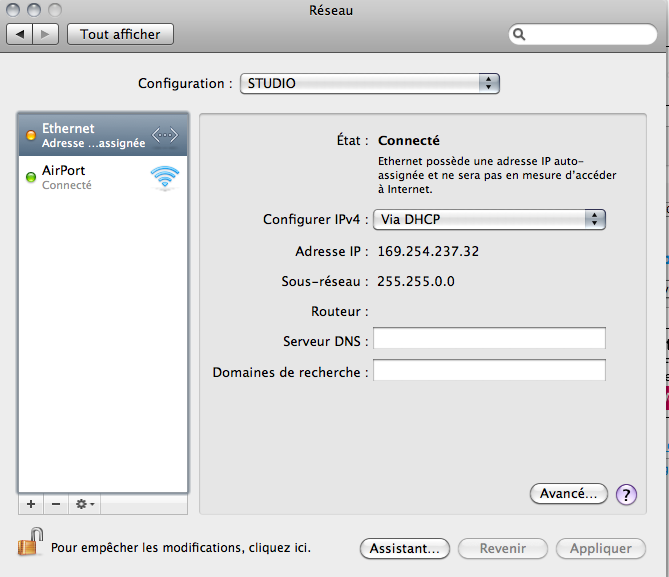Click the magnifying glass search icon
The image size is (669, 577).
[520, 34]
